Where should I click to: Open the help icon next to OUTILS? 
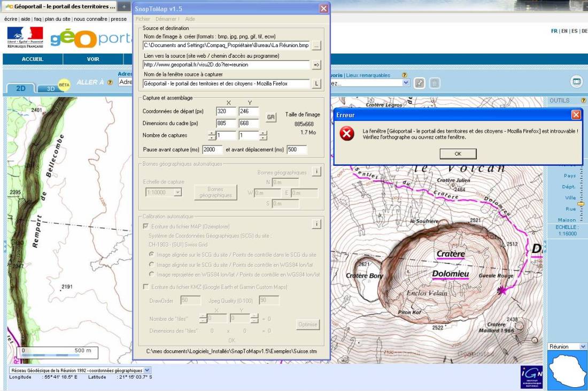pyautogui.click(x=583, y=101)
